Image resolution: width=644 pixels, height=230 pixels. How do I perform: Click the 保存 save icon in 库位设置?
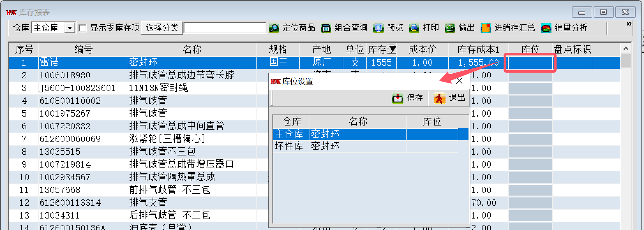point(398,98)
